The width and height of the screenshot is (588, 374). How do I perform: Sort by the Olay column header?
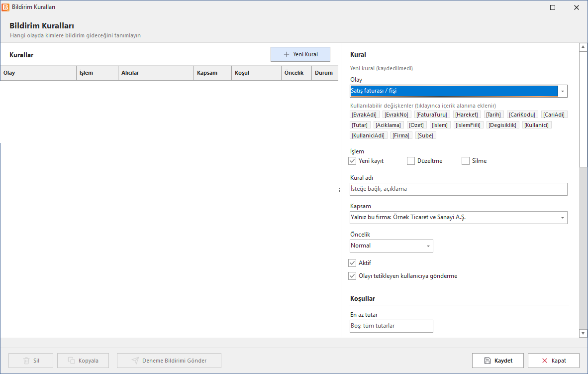click(x=38, y=73)
